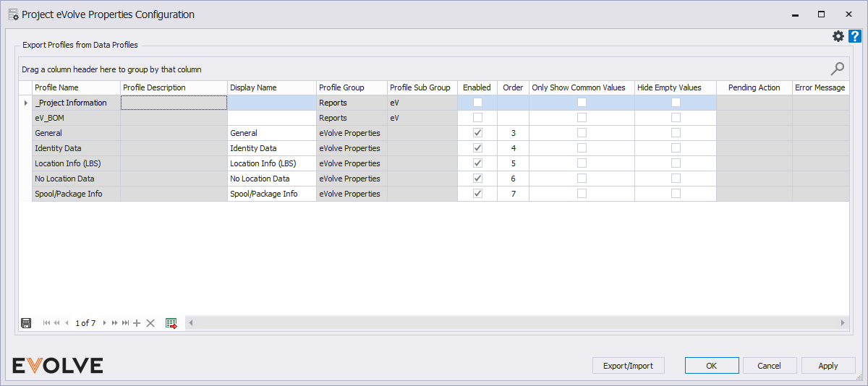Delete the current record with X icon

tap(150, 323)
